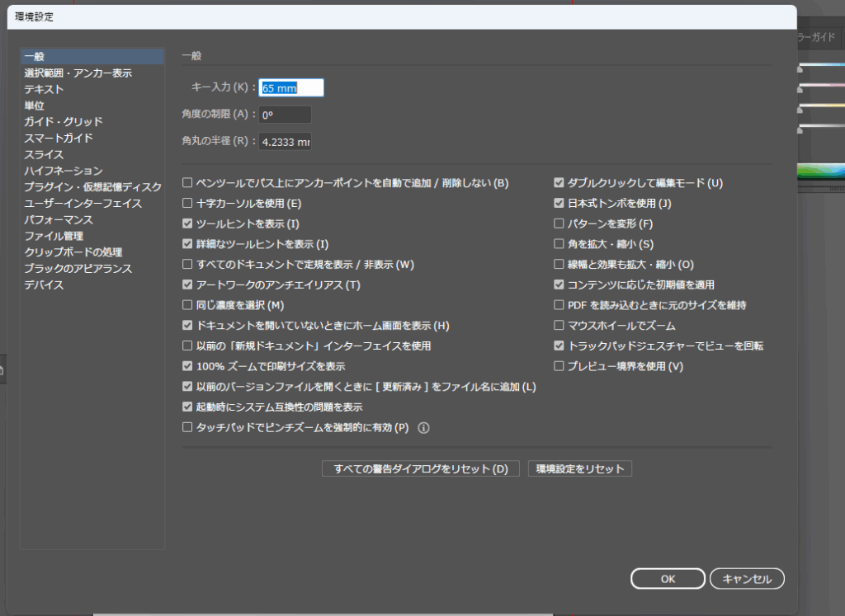Click the すべての警告ダイアログをリセット button
The height and width of the screenshot is (616, 845).
[x=420, y=469]
